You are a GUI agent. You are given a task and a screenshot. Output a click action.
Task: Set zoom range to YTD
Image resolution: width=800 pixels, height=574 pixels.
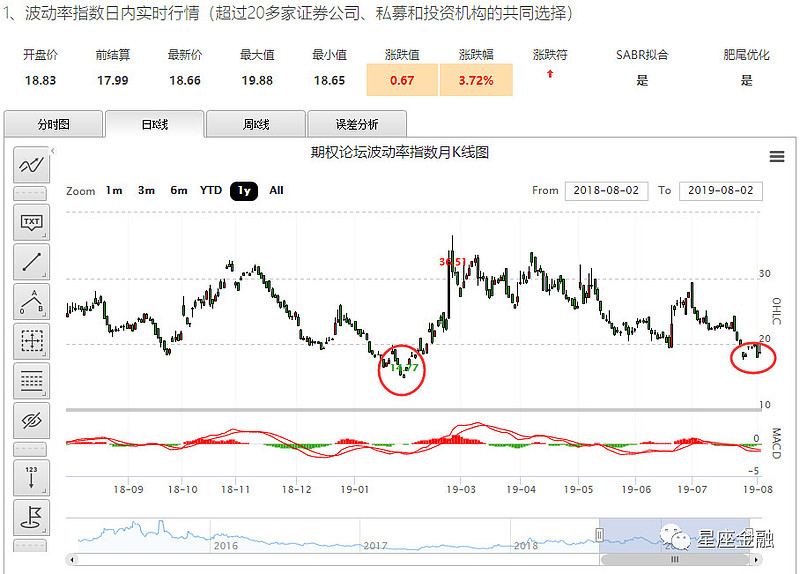(x=211, y=191)
